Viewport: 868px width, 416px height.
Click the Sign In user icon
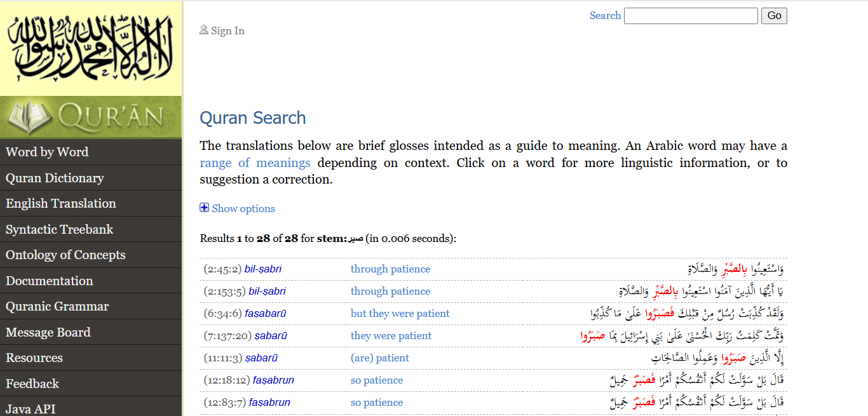click(x=204, y=30)
